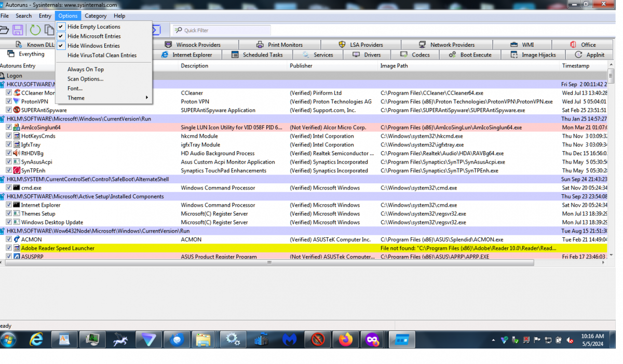The height and width of the screenshot is (364, 623).
Task: Open the Winsock Providers tab
Action: [192, 45]
